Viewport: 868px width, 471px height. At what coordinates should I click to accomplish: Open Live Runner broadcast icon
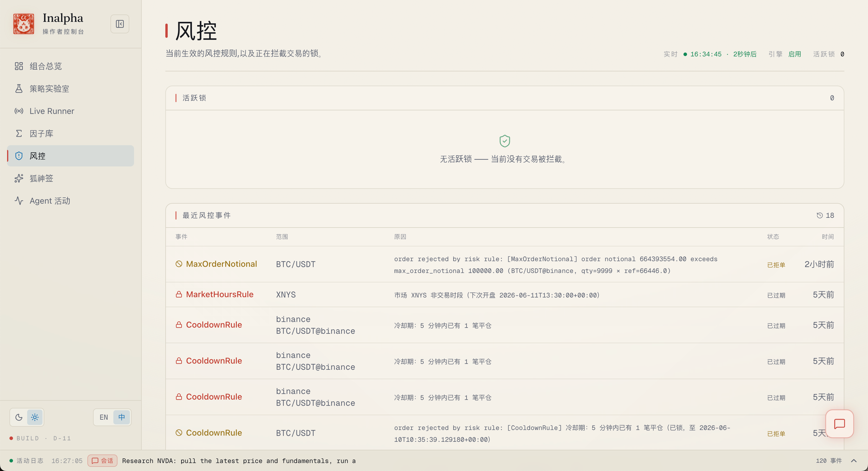pyautogui.click(x=19, y=111)
